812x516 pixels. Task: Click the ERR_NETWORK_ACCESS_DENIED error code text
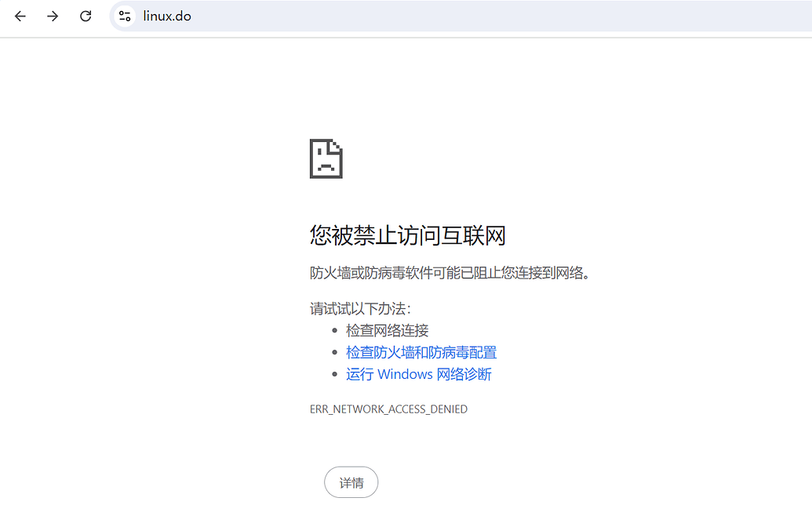point(388,409)
